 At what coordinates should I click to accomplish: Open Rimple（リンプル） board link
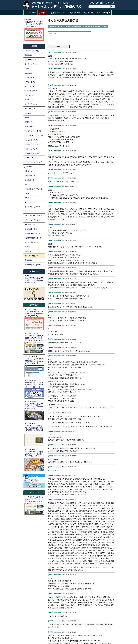pyautogui.click(x=34, y=144)
